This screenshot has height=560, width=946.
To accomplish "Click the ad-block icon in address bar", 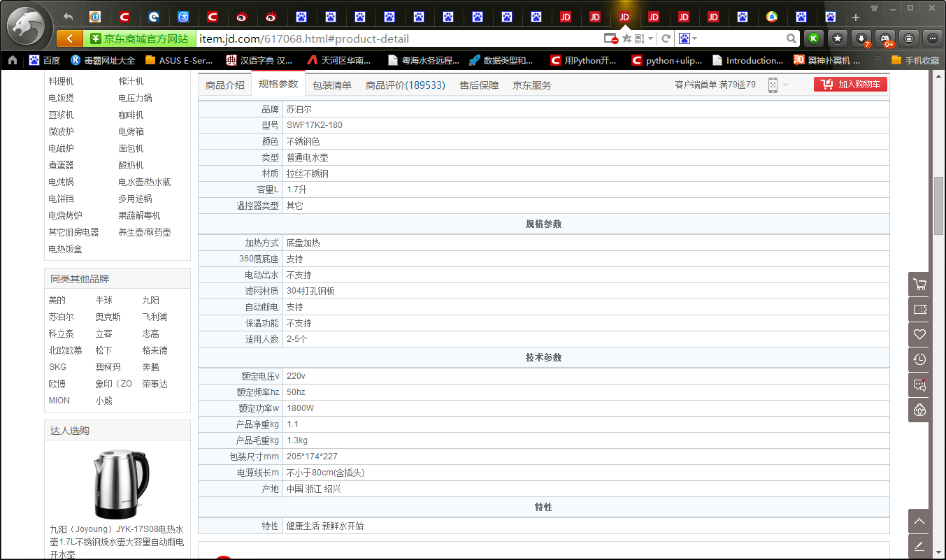I will (611, 38).
